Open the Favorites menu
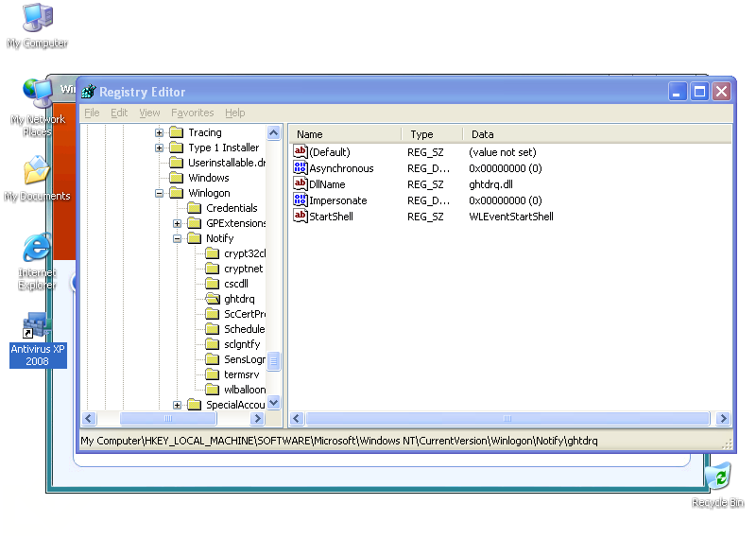Viewport: 756px width, 539px height. [x=192, y=113]
